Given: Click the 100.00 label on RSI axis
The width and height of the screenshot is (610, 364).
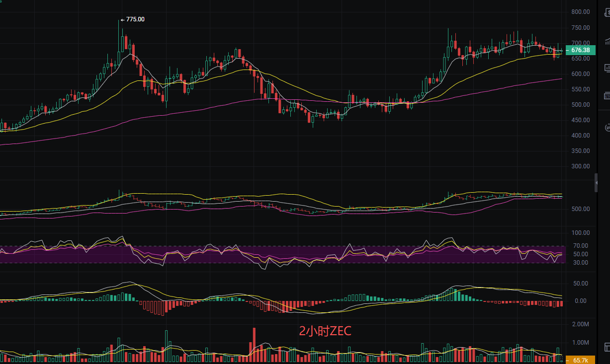Looking at the screenshot, I should click(x=580, y=233).
